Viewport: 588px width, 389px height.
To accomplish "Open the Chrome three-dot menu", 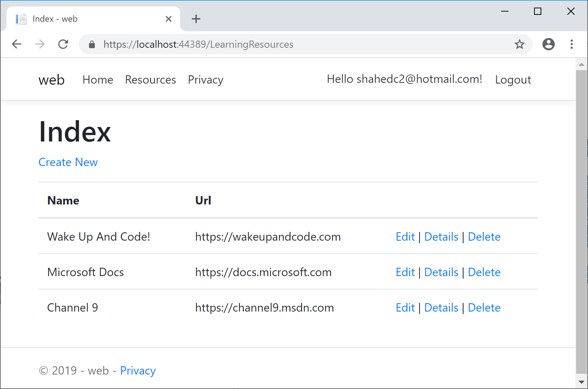I will [572, 44].
